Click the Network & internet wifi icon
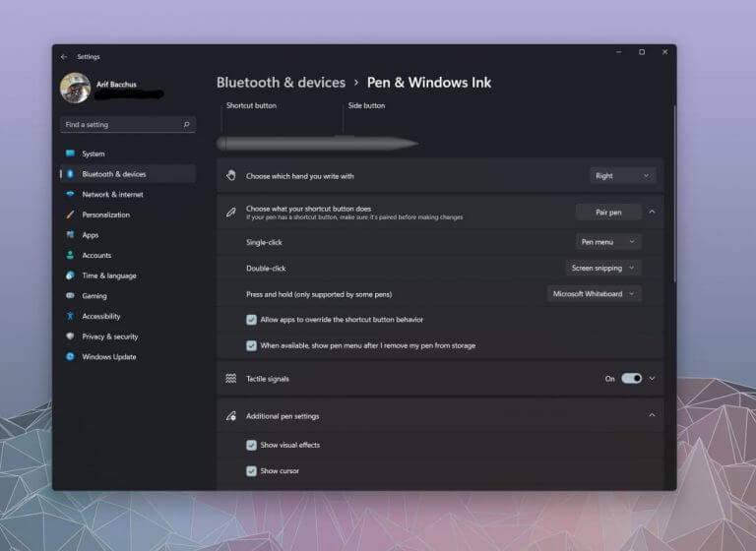 coord(71,194)
